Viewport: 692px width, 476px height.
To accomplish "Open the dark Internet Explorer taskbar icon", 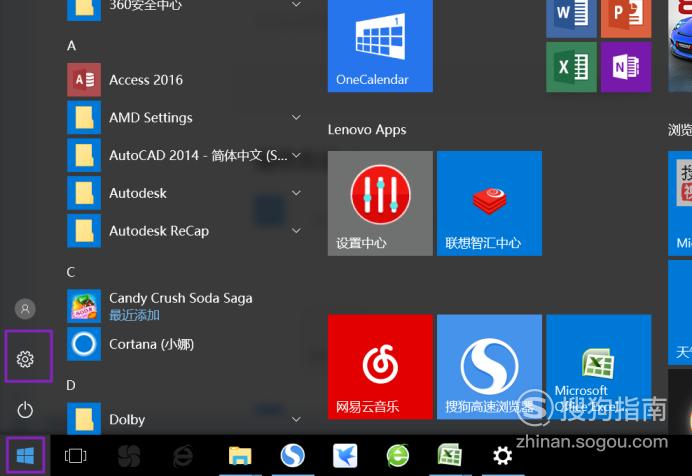I will pos(183,456).
